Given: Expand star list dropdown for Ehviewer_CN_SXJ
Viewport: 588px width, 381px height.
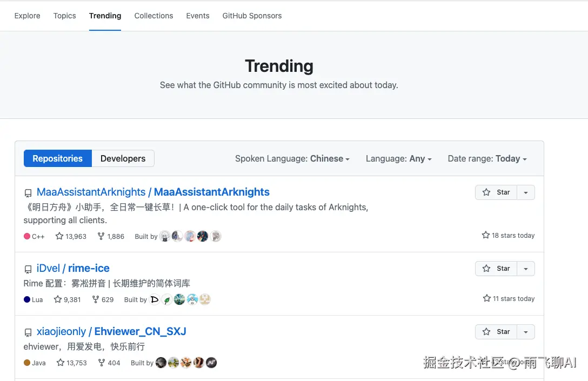Looking at the screenshot, I should pyautogui.click(x=526, y=332).
